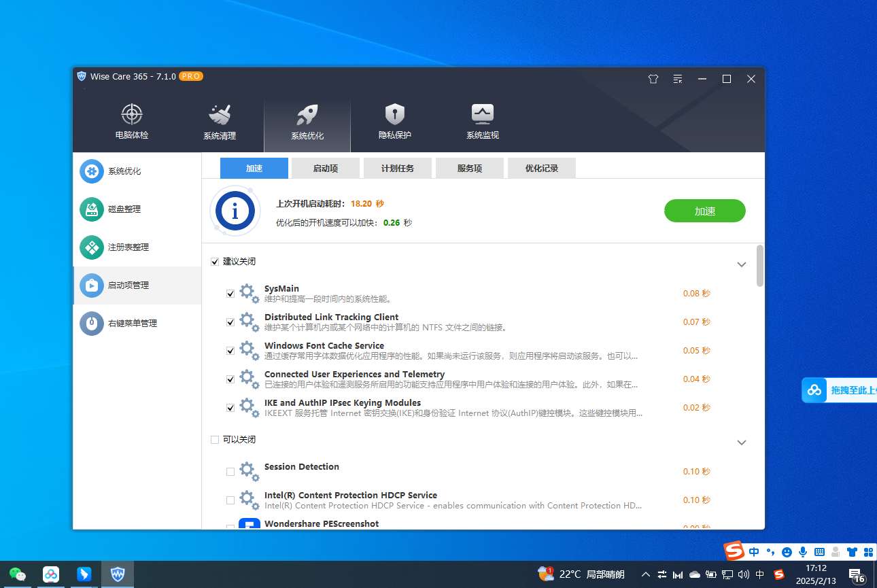The image size is (877, 588).
Task: Click the SysMain service name
Action: (281, 288)
